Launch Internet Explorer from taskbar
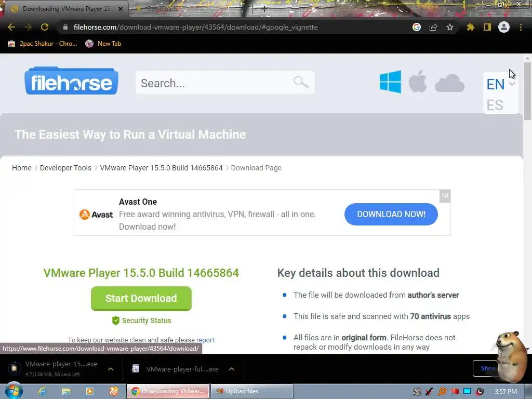This screenshot has width=532, height=399. [x=42, y=391]
